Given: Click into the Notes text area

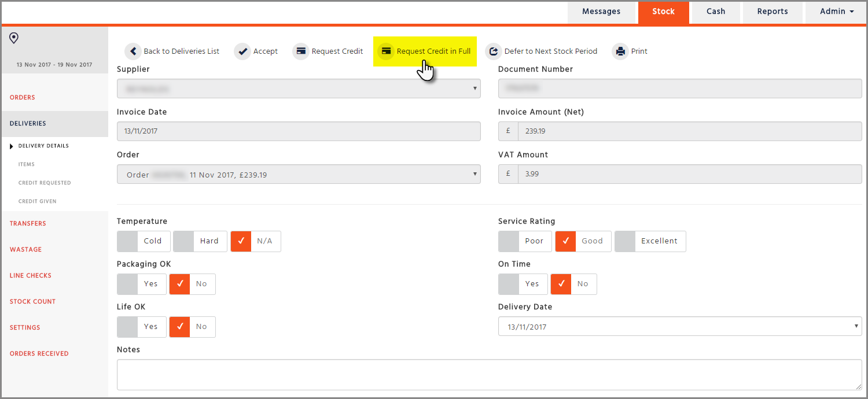Looking at the screenshot, I should 490,375.
